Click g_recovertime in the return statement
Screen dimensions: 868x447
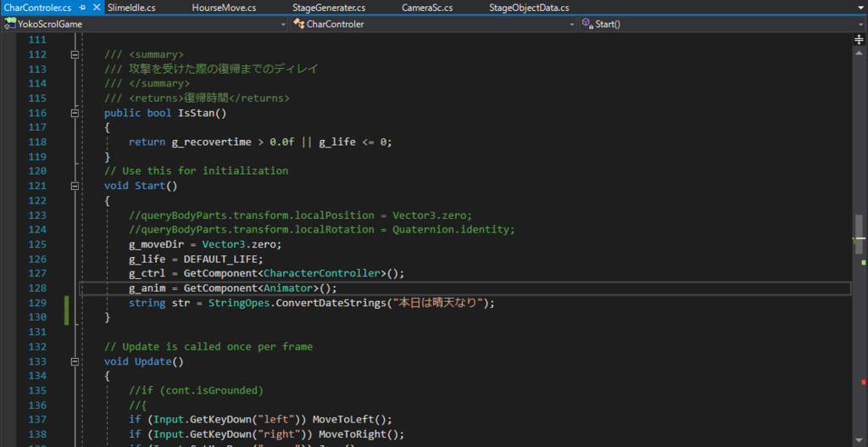[211, 142]
